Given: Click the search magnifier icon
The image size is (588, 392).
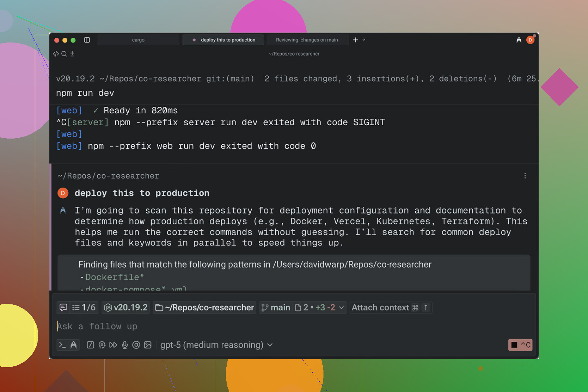Looking at the screenshot, I should coord(64,54).
